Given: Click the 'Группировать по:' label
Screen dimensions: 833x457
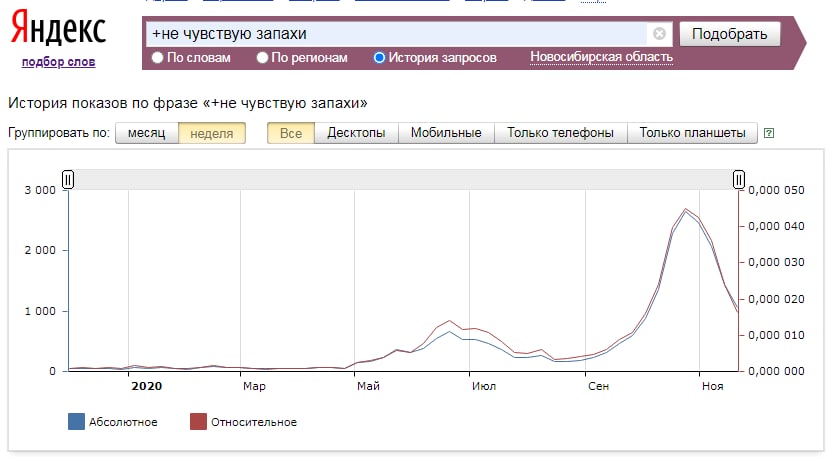Looking at the screenshot, I should tap(58, 133).
